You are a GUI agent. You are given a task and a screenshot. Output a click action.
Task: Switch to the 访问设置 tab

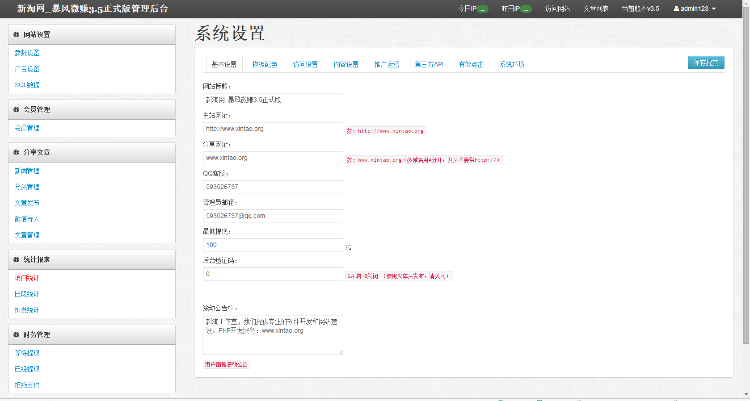[x=305, y=64]
